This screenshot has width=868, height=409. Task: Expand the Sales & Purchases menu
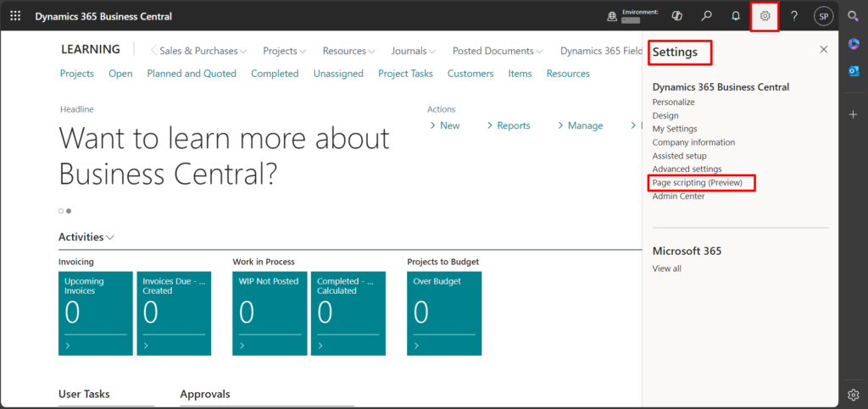point(203,51)
